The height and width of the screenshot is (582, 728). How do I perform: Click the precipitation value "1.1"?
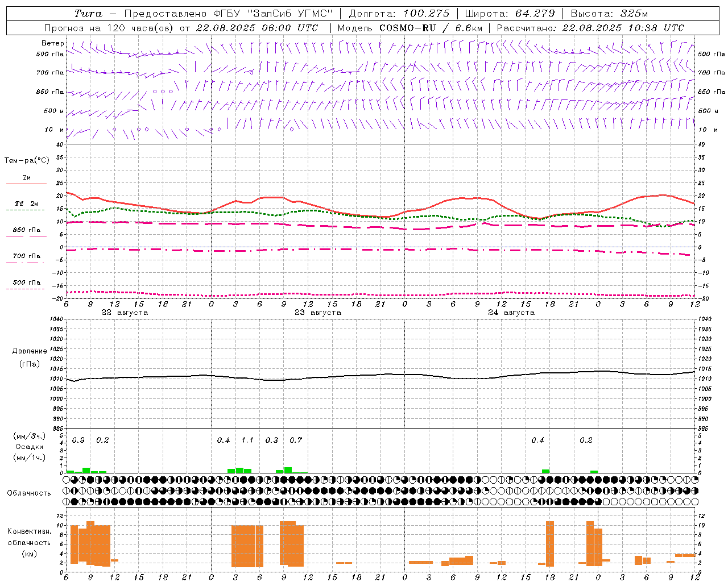click(247, 440)
